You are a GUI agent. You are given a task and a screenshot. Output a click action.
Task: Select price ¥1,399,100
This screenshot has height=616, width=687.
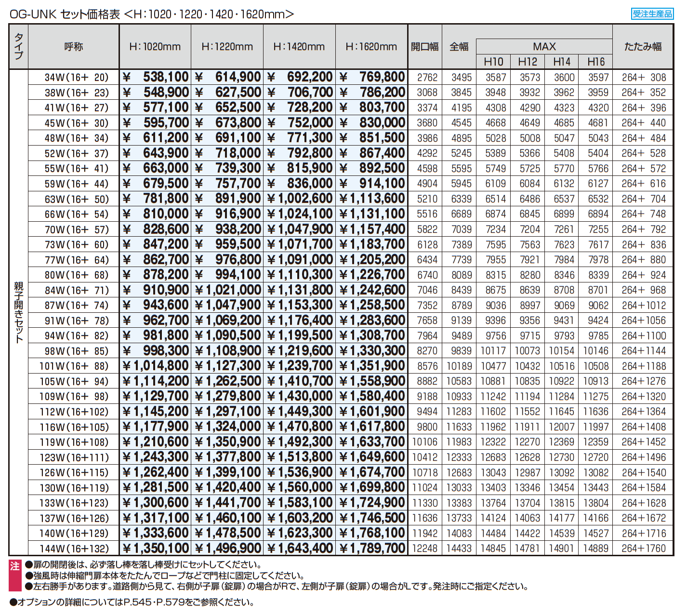(x=228, y=472)
